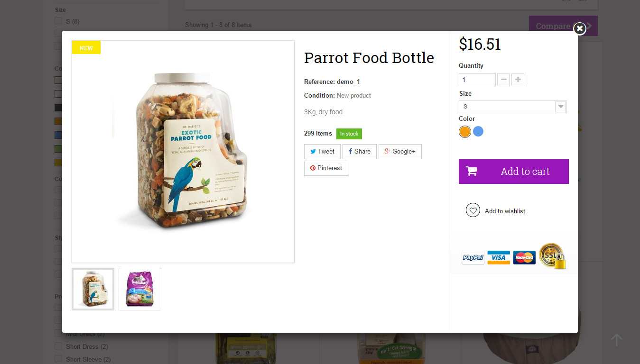The height and width of the screenshot is (364, 640).
Task: Decrease quantity with minus button
Action: coord(503,80)
